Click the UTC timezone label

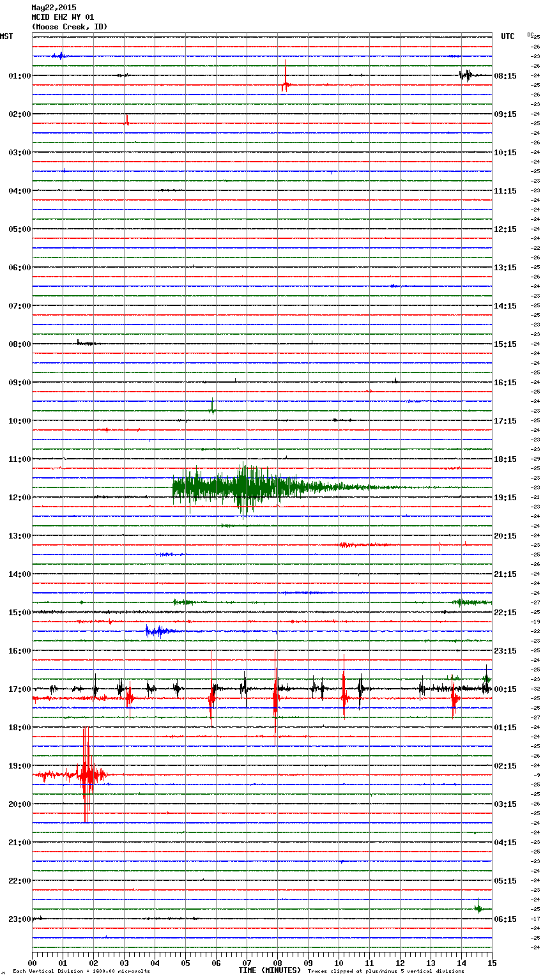[507, 36]
